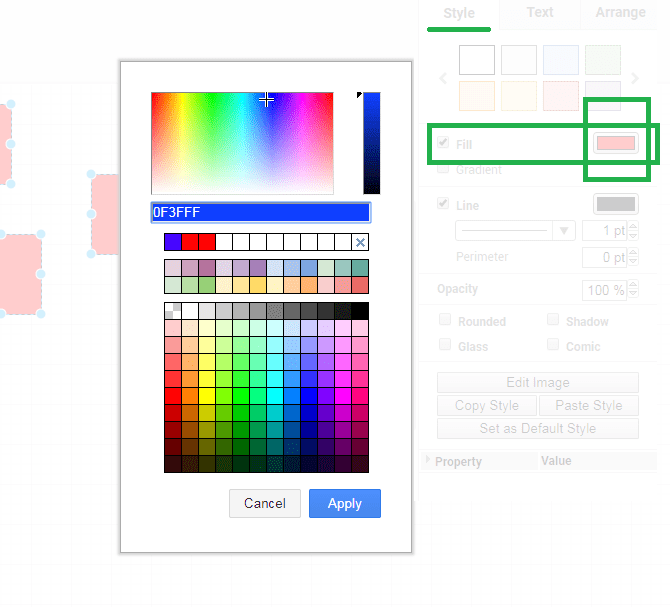Pick the purple-blue recent color swatch
The image size is (670, 607).
[x=173, y=242]
